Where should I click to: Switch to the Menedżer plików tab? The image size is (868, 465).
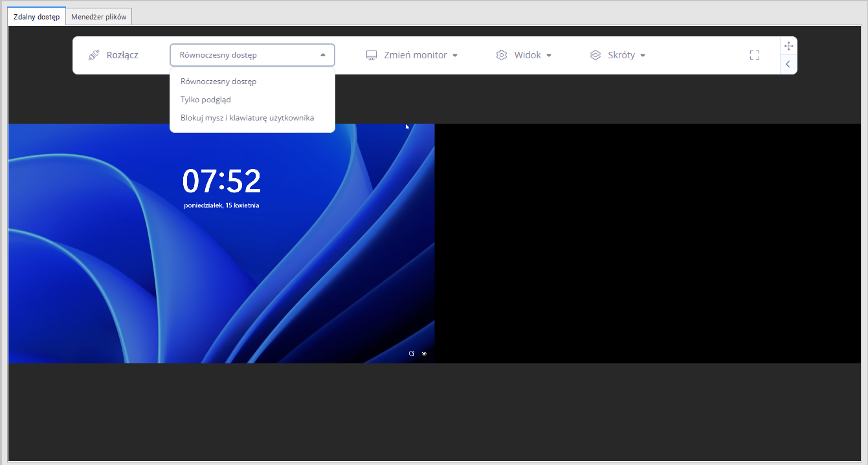pos(98,17)
